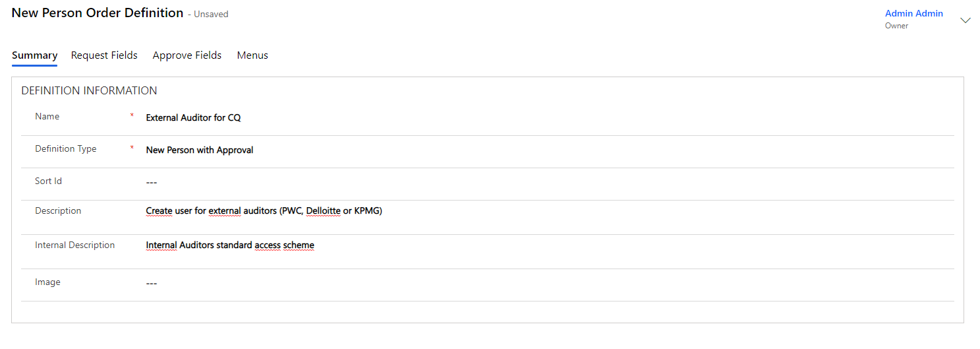Click the New Person Order Definition title
Image resolution: width=980 pixels, height=349 pixels.
click(98, 13)
